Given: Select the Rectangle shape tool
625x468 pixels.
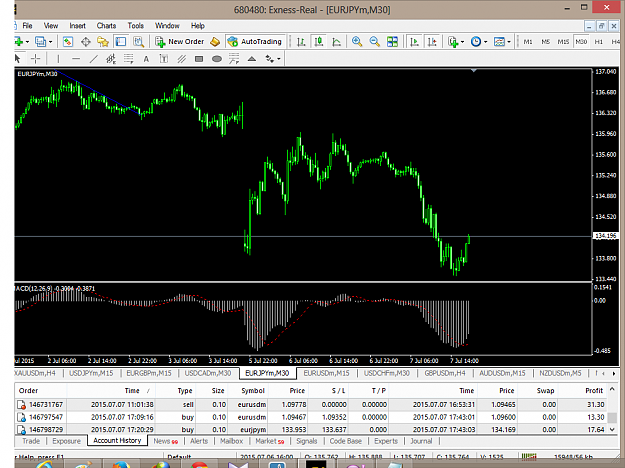Looking at the screenshot, I should 199,59.
